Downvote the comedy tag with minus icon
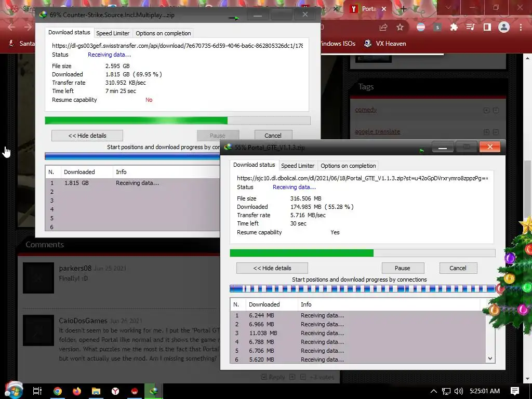 pyautogui.click(x=496, y=110)
